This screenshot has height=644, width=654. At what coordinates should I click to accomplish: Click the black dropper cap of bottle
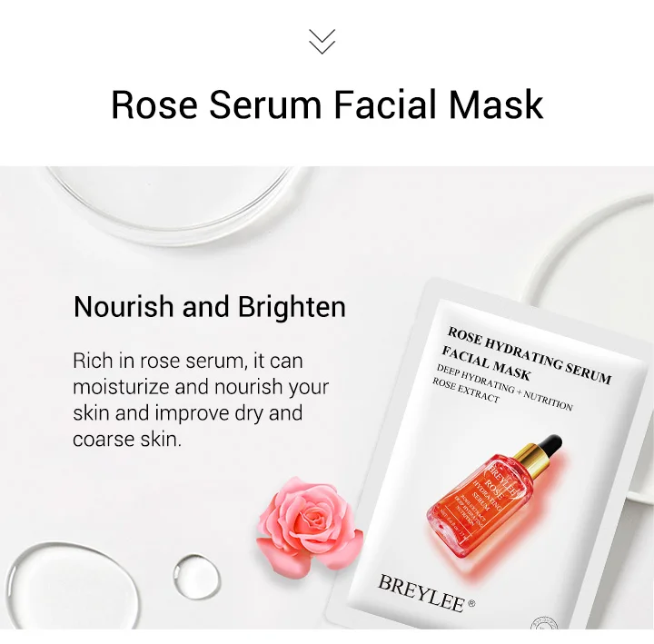pyautogui.click(x=550, y=445)
